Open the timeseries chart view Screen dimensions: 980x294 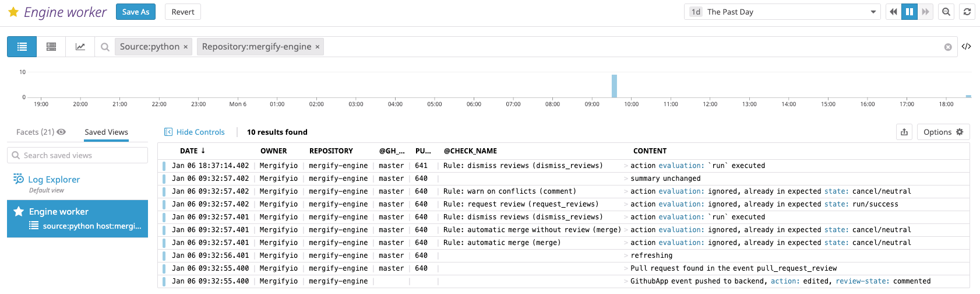(x=80, y=47)
